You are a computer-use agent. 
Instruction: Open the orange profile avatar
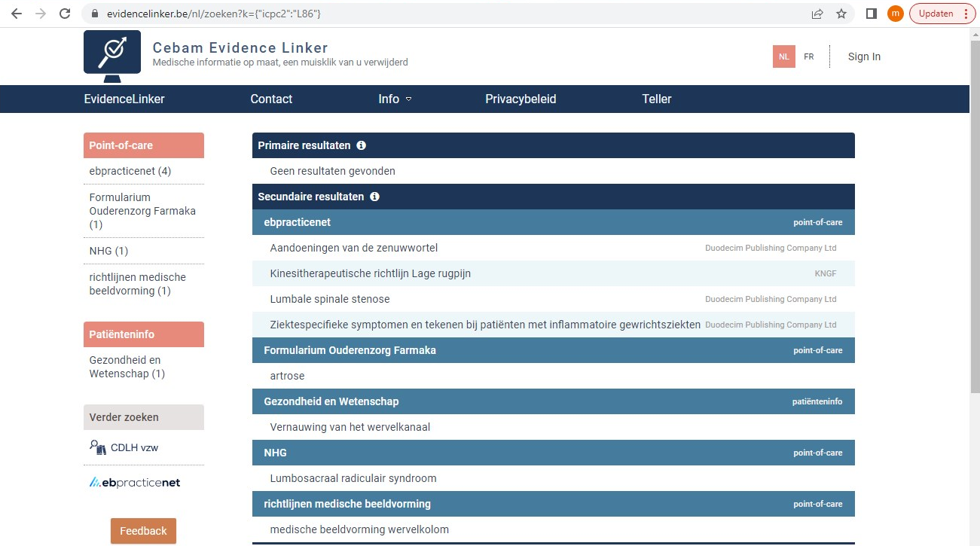pos(896,14)
